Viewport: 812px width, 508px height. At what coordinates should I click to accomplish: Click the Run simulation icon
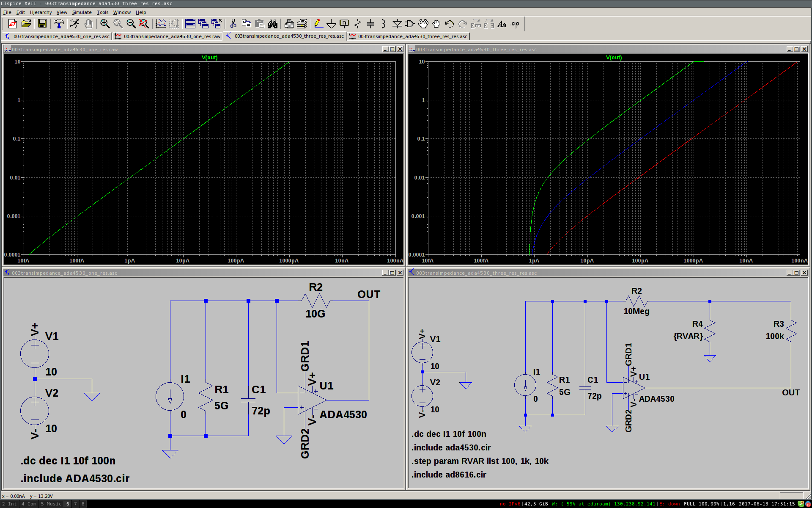point(75,24)
